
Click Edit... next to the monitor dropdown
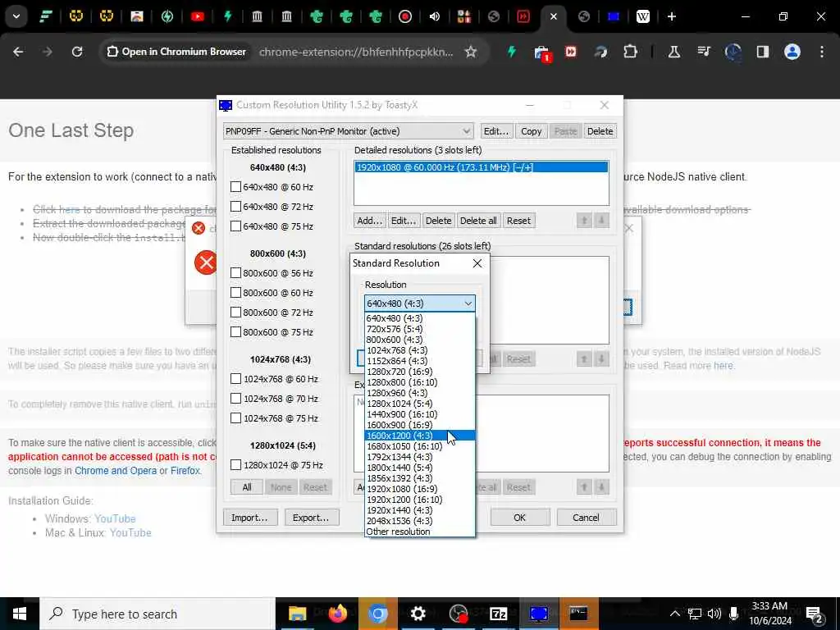(496, 131)
